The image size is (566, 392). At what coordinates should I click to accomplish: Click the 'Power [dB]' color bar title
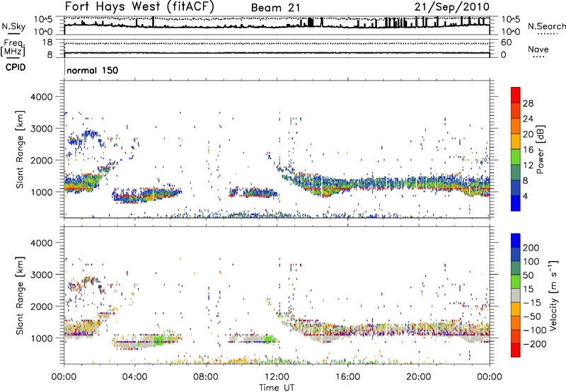540,149
